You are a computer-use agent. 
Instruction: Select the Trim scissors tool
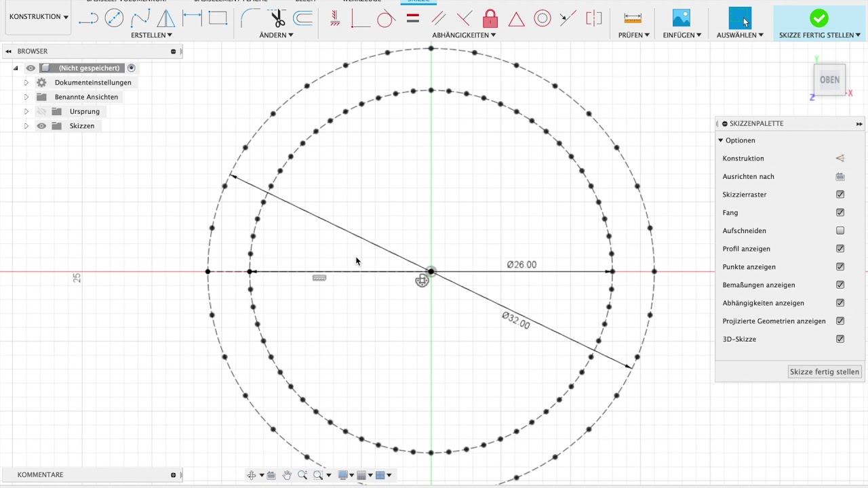[277, 19]
